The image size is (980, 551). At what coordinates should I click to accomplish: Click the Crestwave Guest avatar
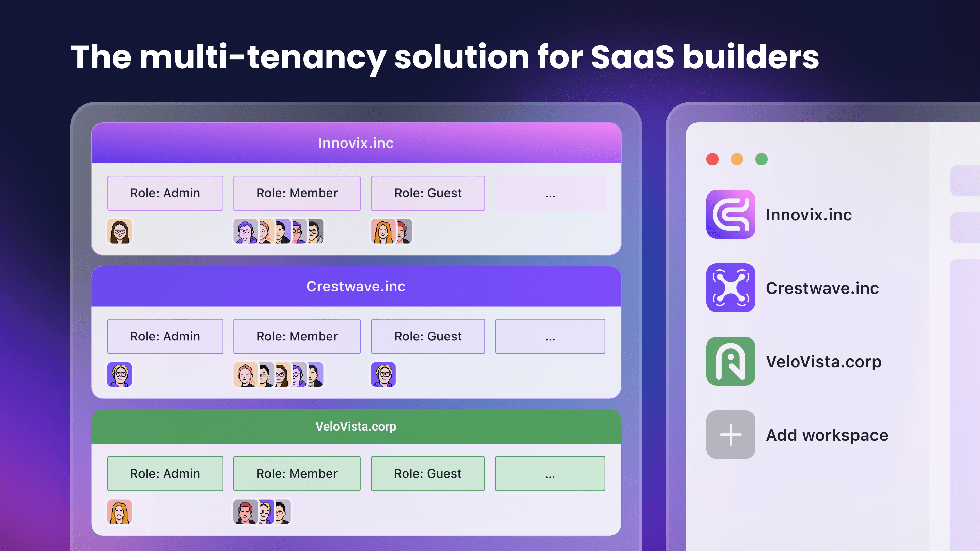click(383, 374)
